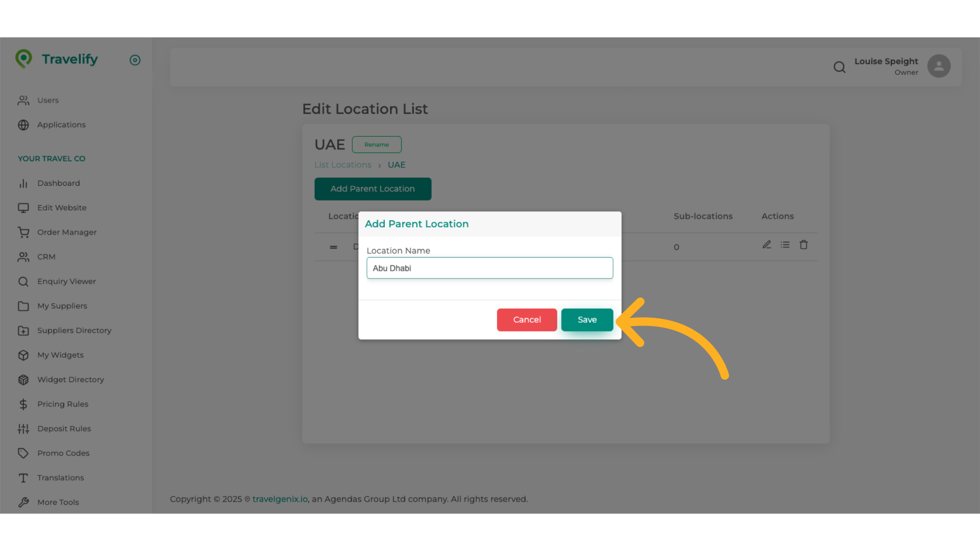Image resolution: width=980 pixels, height=551 pixels.
Task: Open the Dashboard menu item
Action: coord(58,183)
